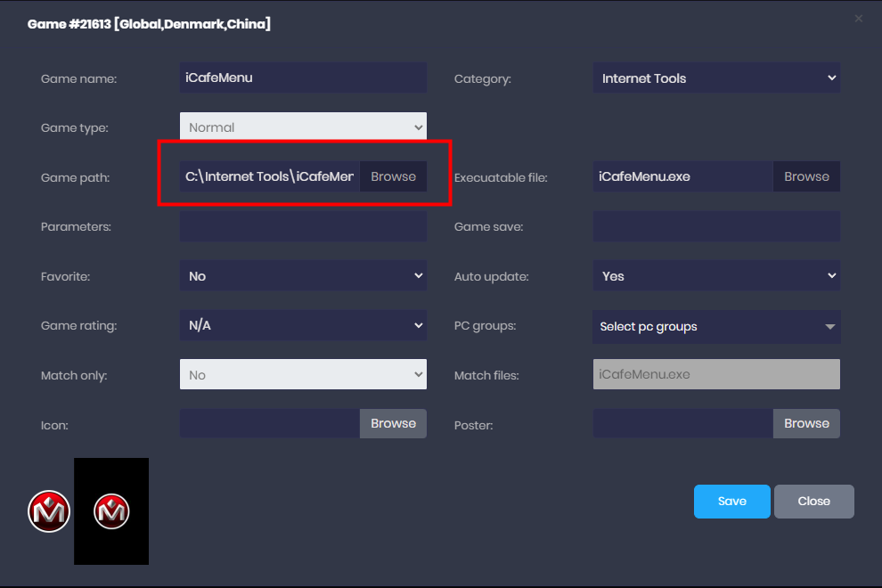
Task: Browse for the Game path folder
Action: 393,176
